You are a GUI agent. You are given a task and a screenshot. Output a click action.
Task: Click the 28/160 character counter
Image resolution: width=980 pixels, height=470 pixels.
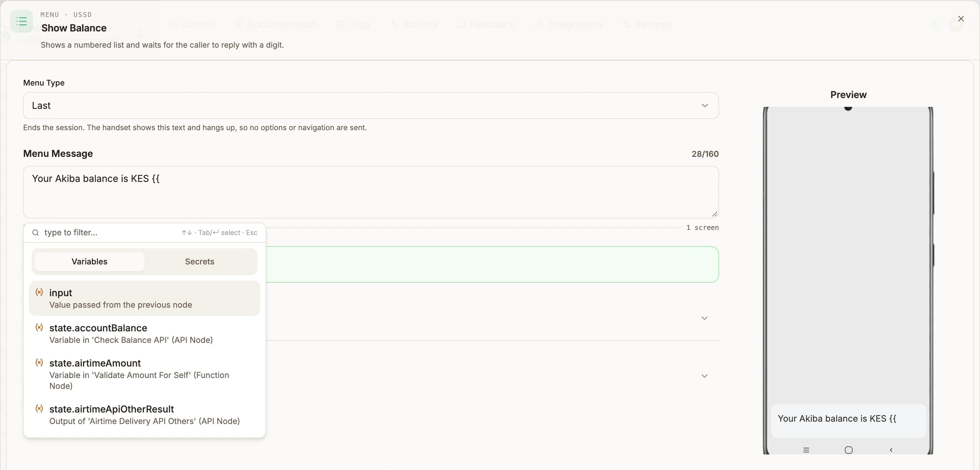pyautogui.click(x=705, y=154)
